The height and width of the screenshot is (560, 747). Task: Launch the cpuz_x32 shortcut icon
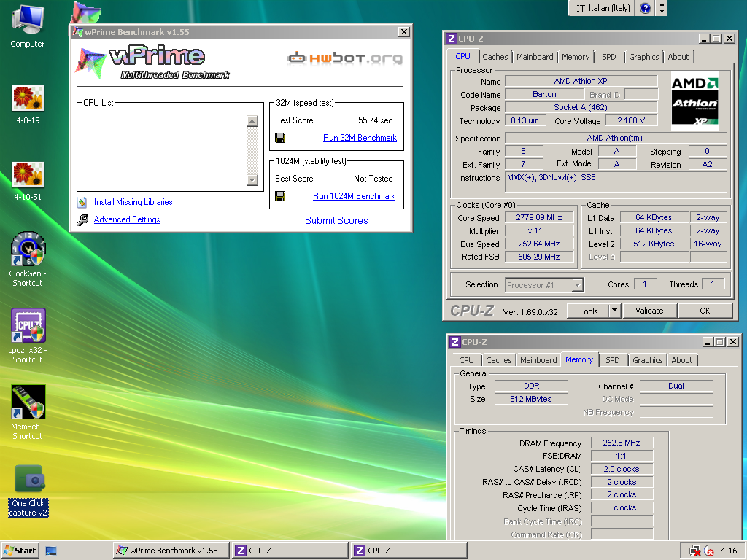tap(28, 325)
